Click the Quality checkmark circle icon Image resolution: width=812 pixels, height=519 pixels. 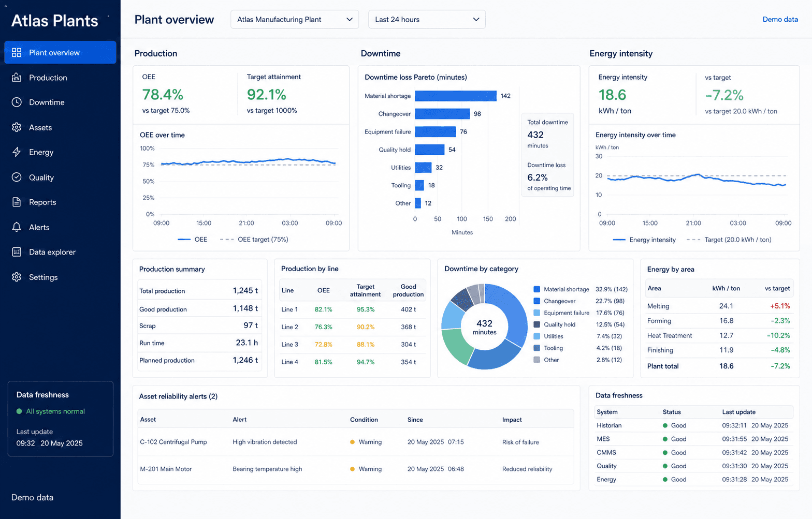[x=17, y=177]
